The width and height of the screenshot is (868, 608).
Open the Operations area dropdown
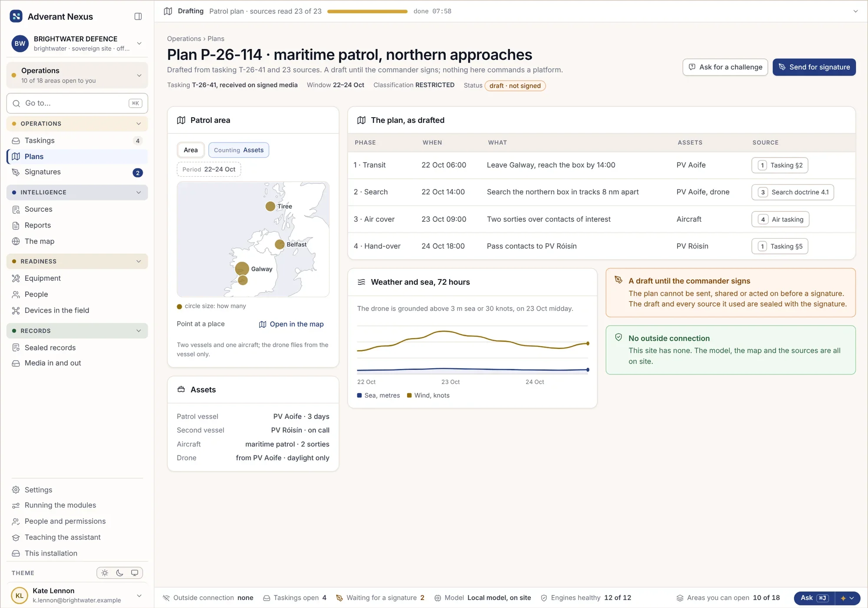coord(77,75)
